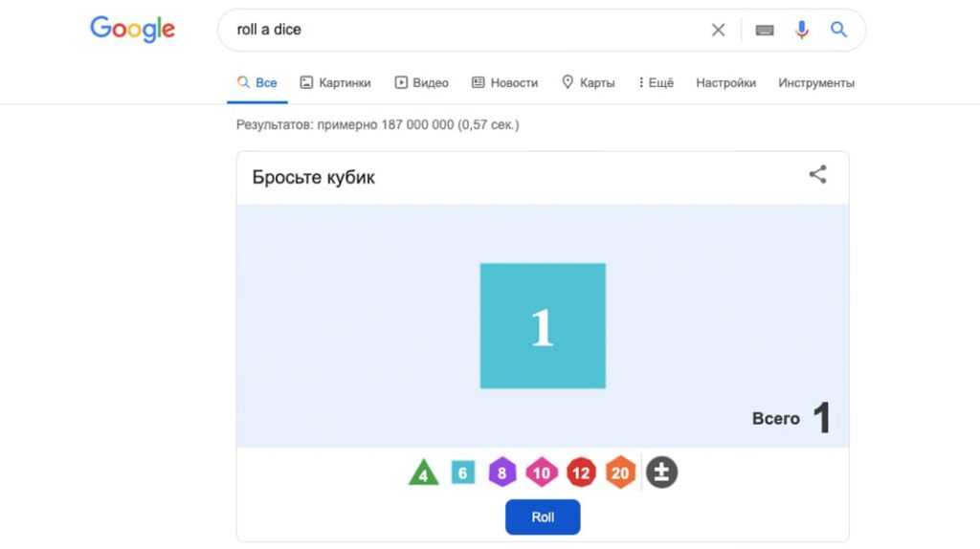This screenshot has width=980, height=549.
Task: Share the dice roller widget
Action: [x=817, y=175]
